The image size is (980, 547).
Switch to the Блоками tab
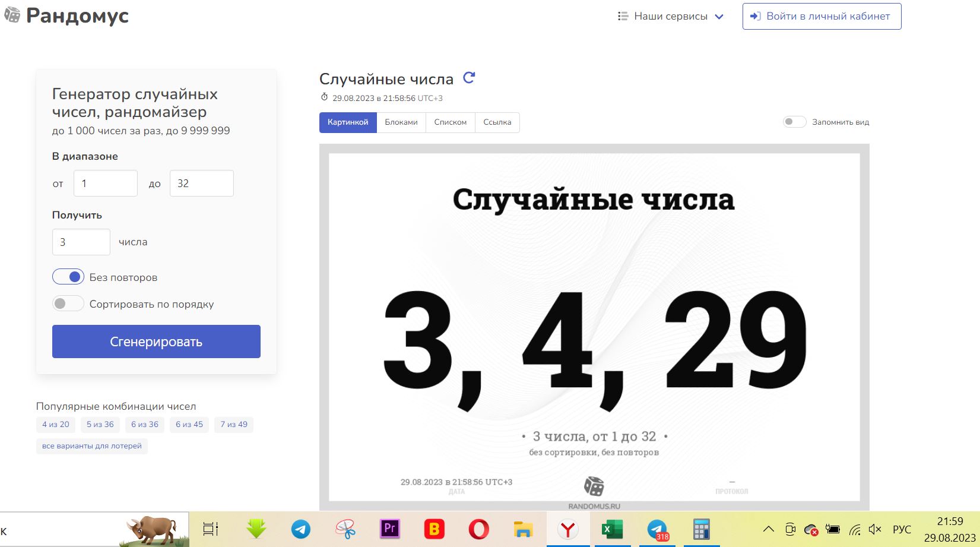click(401, 122)
